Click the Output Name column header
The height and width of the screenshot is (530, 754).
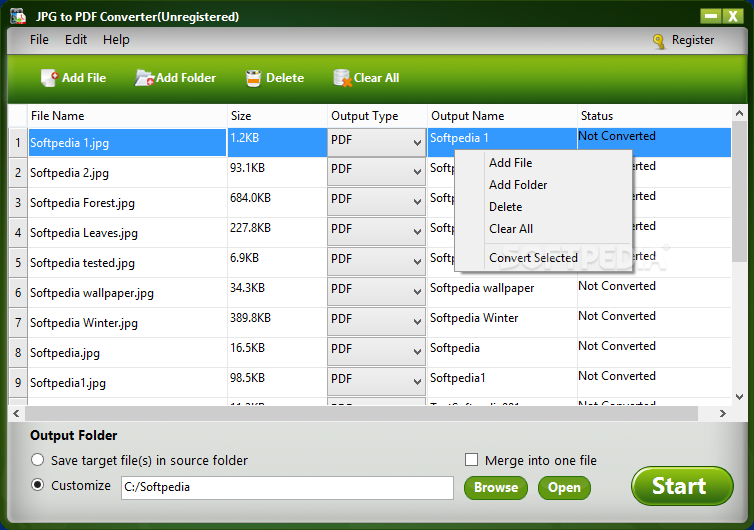(x=502, y=116)
